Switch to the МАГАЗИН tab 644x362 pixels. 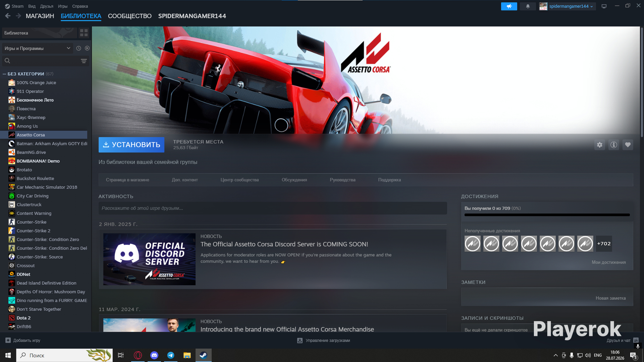tap(40, 16)
